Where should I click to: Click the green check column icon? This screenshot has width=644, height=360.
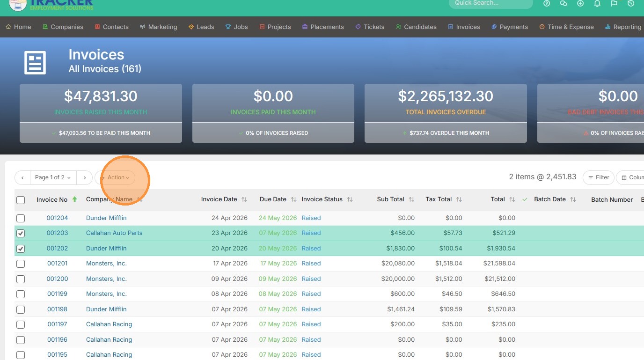coord(525,199)
